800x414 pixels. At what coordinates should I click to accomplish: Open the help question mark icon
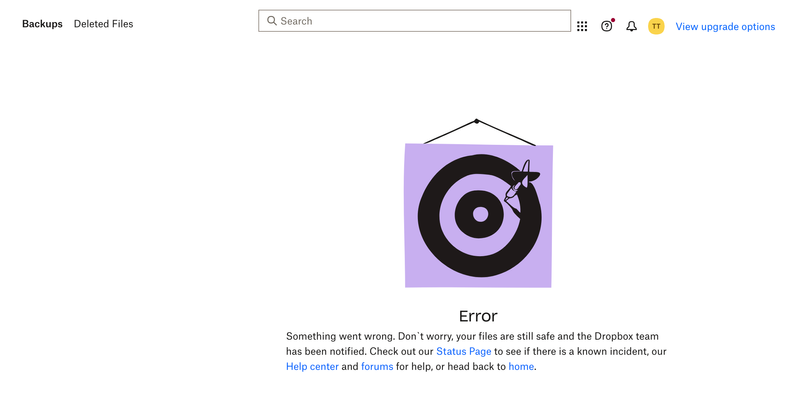(x=606, y=26)
